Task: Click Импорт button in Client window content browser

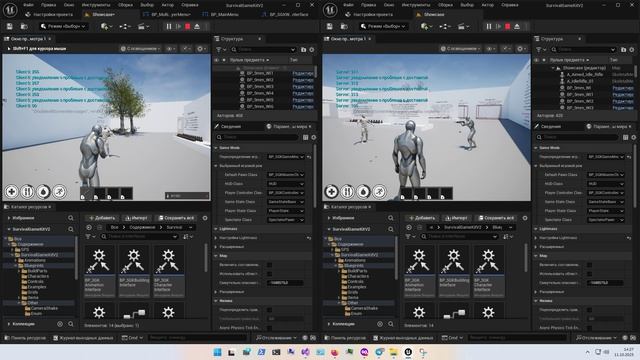Action: pos(136,218)
